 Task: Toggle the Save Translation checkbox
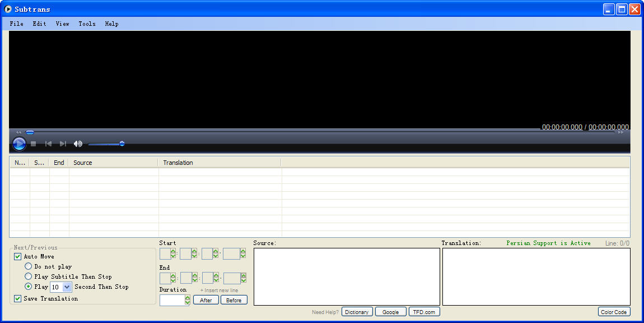click(x=18, y=298)
